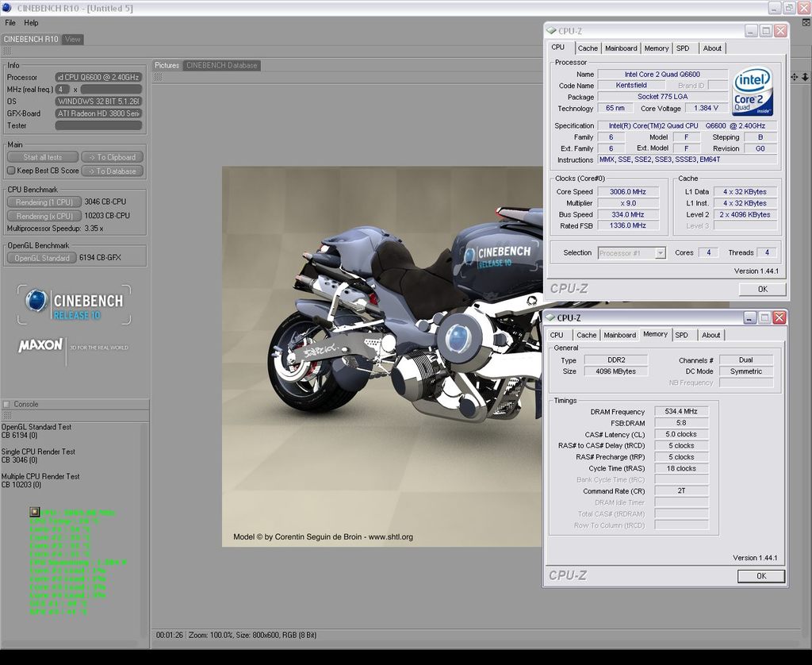
Task: Toggle the Keep Best CB Score checkbox
Action: pyautogui.click(x=11, y=171)
